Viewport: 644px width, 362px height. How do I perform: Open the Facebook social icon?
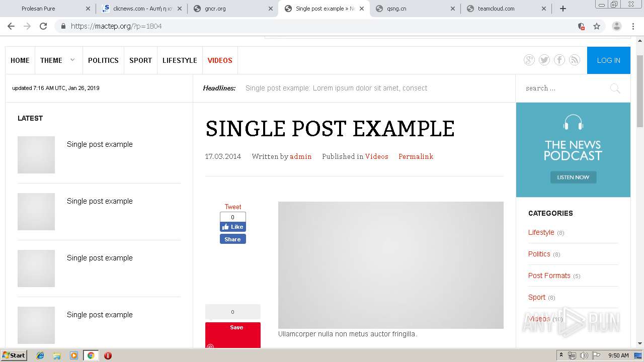[559, 60]
